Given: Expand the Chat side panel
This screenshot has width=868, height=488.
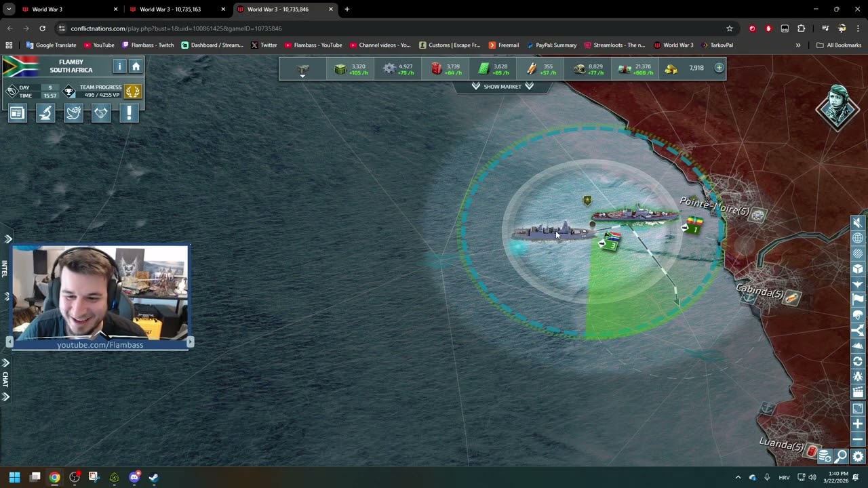Looking at the screenshot, I should pos(5,380).
